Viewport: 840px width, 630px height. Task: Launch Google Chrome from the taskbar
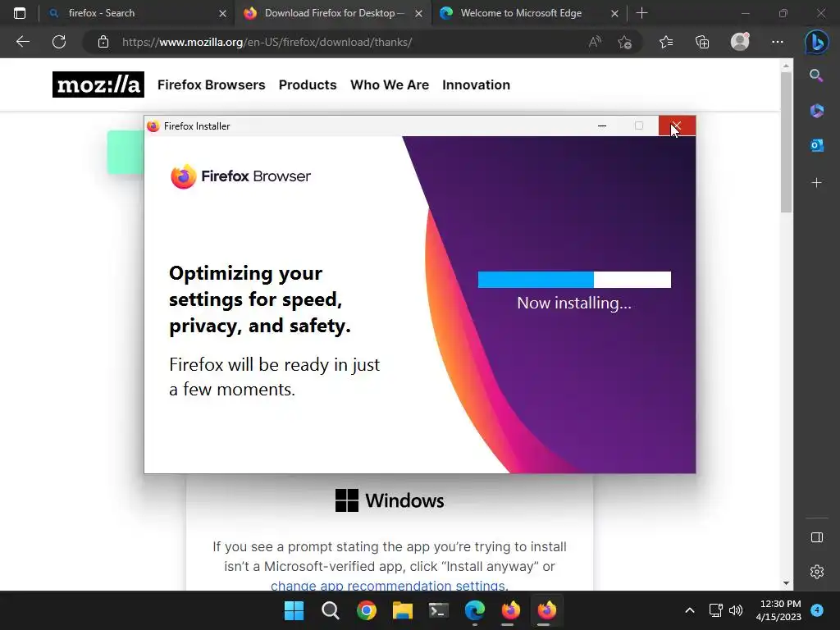point(367,610)
